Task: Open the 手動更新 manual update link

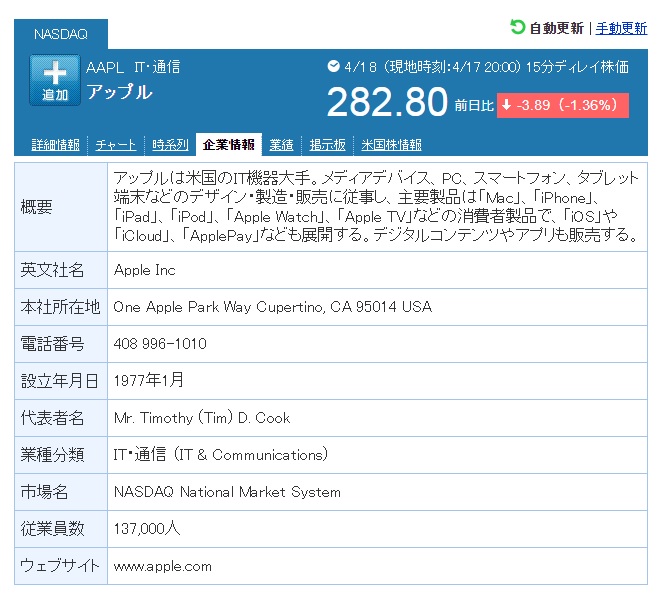Action: click(621, 28)
